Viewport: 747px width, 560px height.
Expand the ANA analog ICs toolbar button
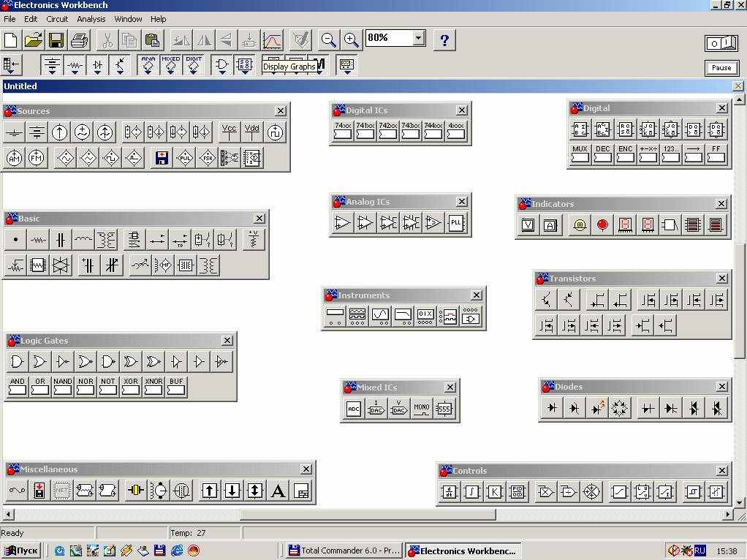click(x=148, y=65)
